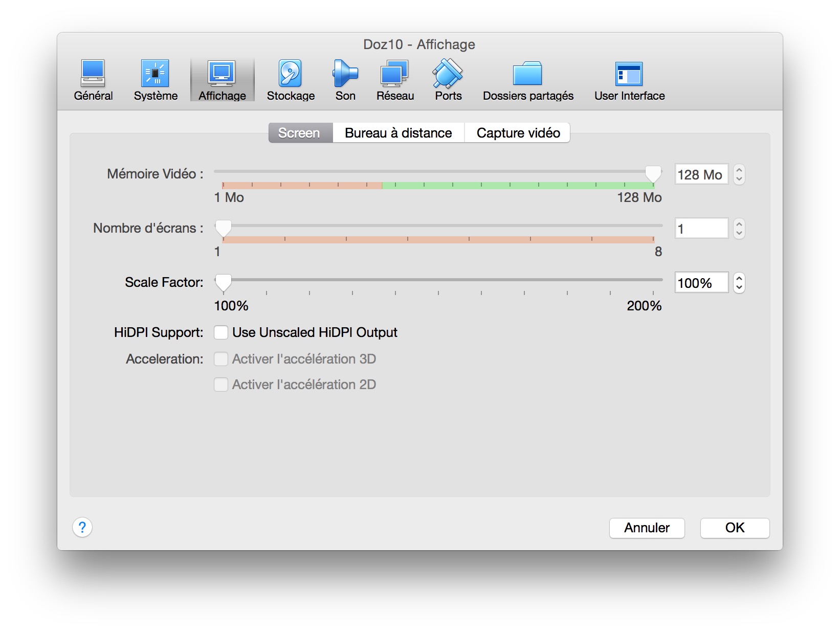The height and width of the screenshot is (632, 840).
Task: Select the Affichage toolbar icon
Action: [x=222, y=80]
